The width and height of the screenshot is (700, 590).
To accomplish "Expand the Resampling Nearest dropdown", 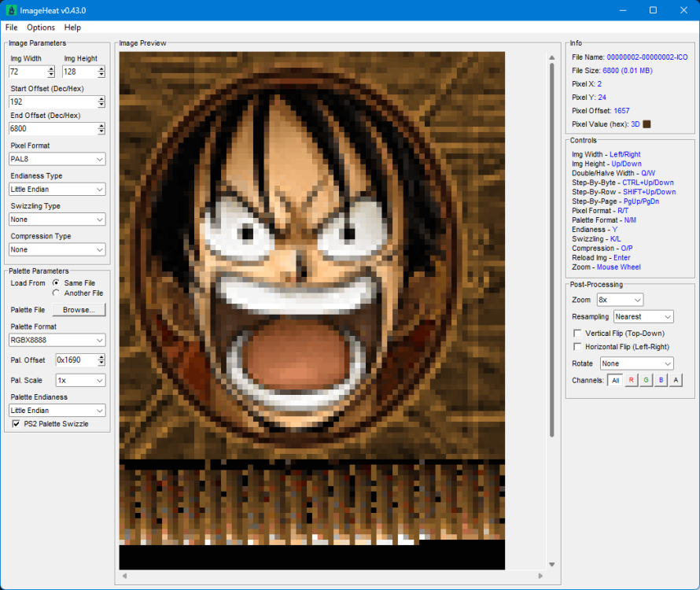I will point(643,317).
